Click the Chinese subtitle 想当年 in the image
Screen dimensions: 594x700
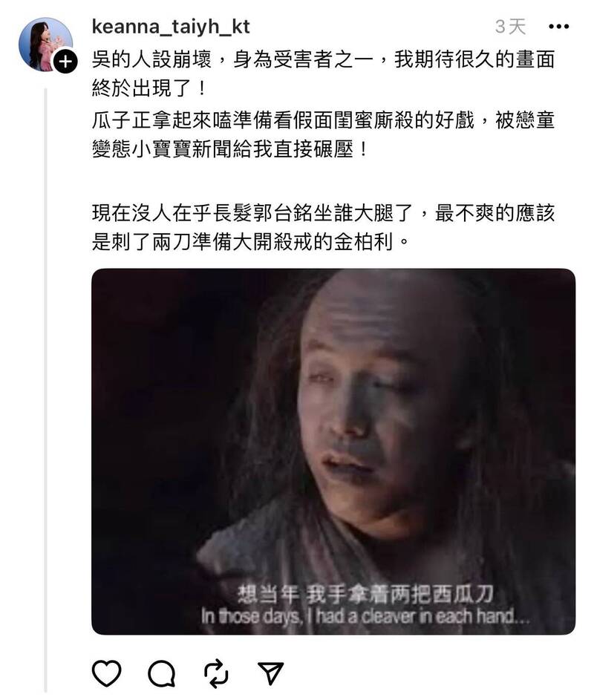pos(268,594)
